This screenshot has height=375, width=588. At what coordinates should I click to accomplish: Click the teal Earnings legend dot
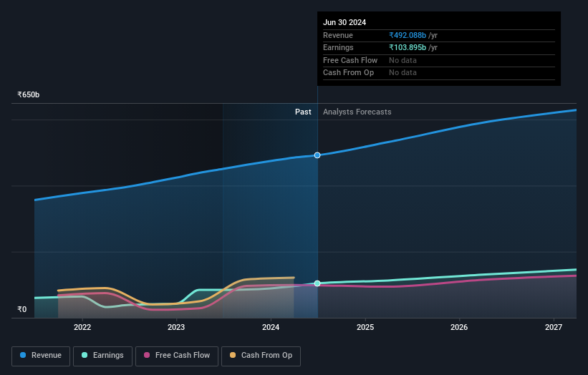(x=85, y=355)
